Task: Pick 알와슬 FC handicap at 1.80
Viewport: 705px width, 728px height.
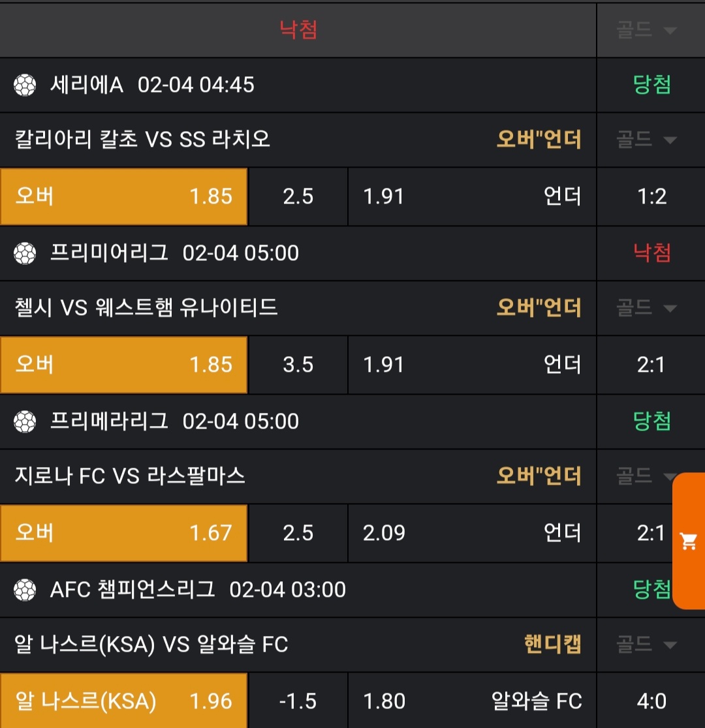Action: [x=471, y=701]
